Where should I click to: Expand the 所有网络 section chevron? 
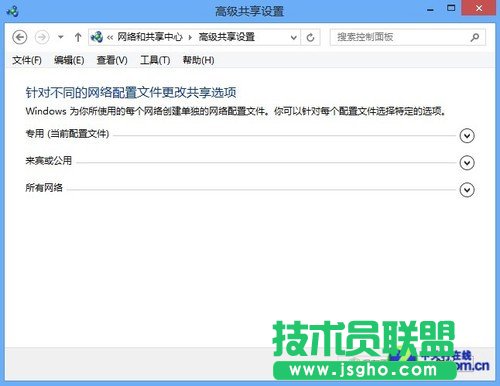467,190
